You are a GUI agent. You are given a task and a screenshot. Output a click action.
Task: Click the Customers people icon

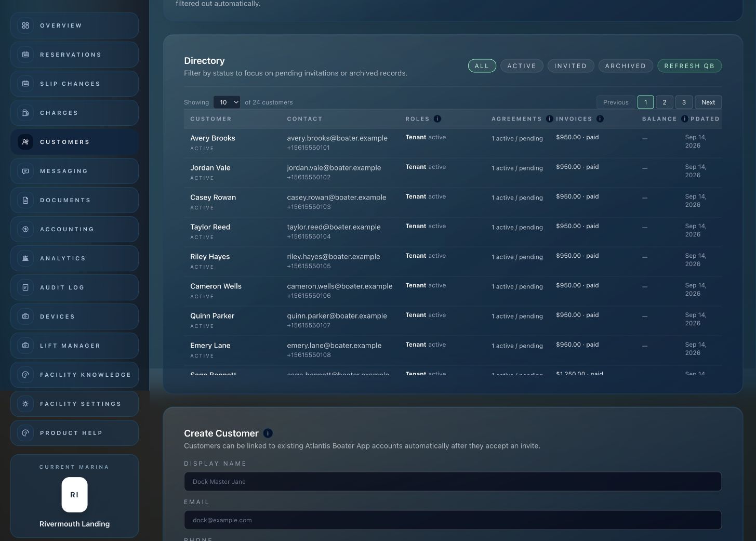coord(25,142)
